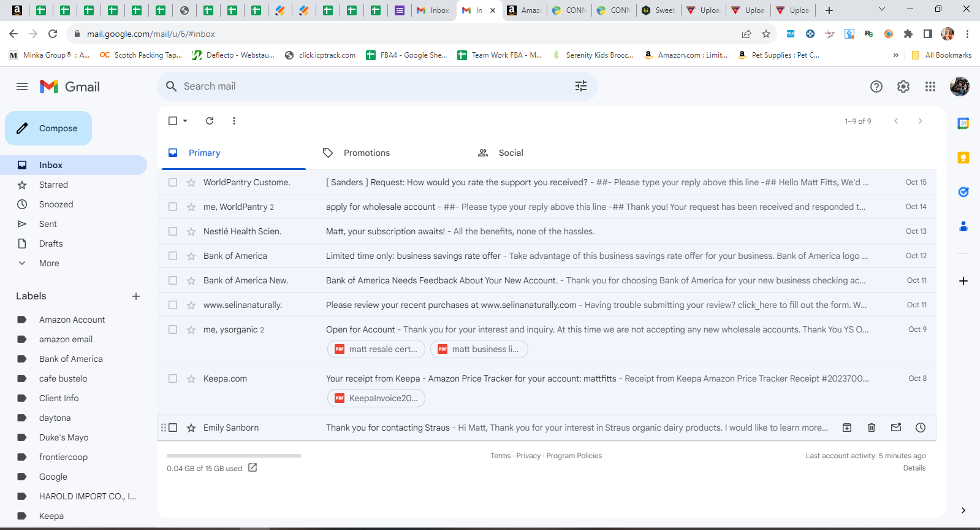The width and height of the screenshot is (980, 530).
Task: Reload the page in Chrome
Action: tap(53, 34)
